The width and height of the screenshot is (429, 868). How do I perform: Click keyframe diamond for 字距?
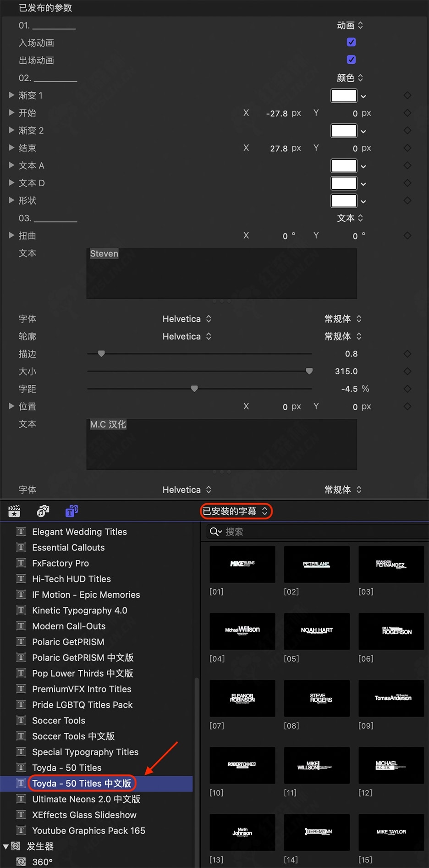tap(407, 389)
